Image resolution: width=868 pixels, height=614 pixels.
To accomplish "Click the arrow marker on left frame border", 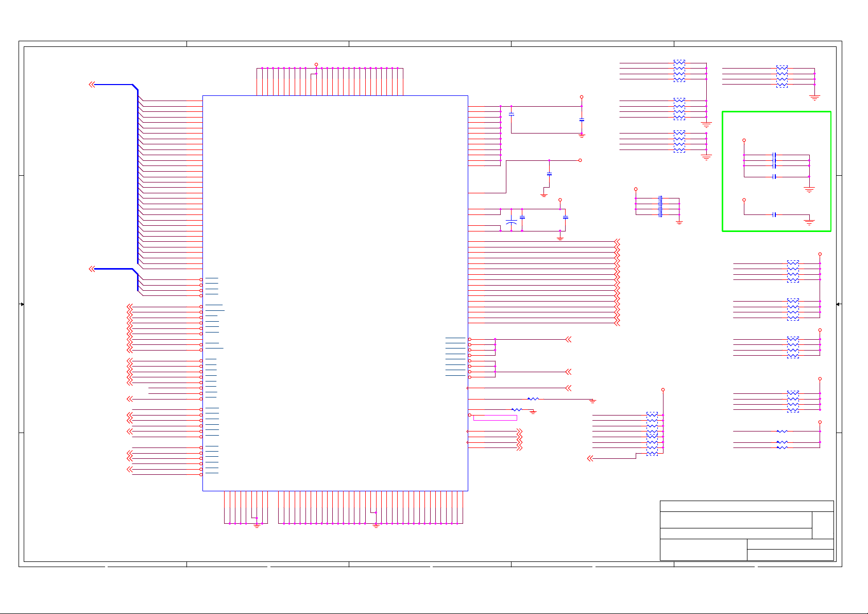I will point(22,304).
